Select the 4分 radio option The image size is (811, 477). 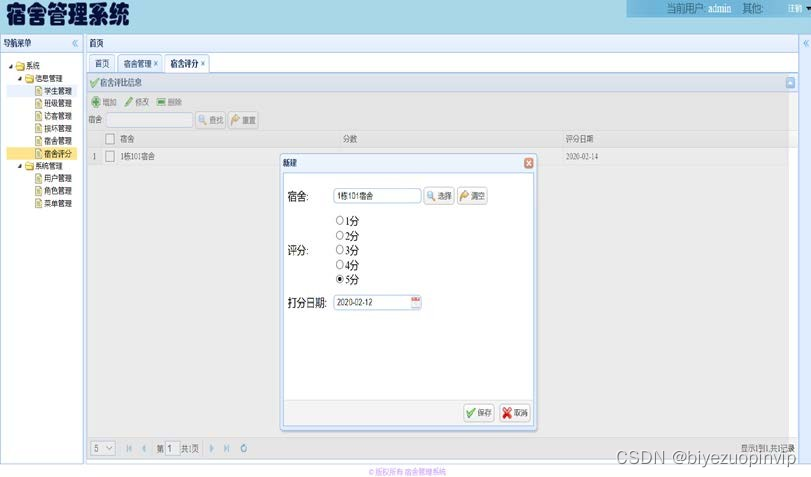point(339,265)
